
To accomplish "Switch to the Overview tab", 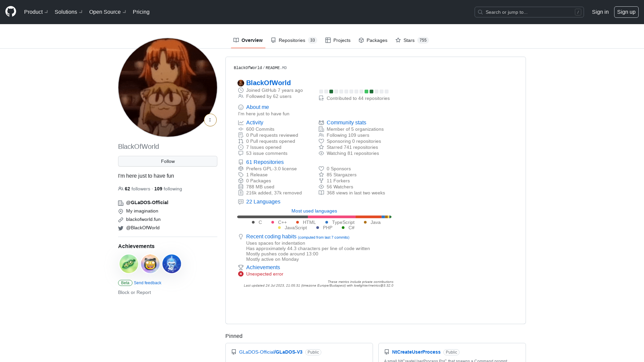I will tap(248, 40).
